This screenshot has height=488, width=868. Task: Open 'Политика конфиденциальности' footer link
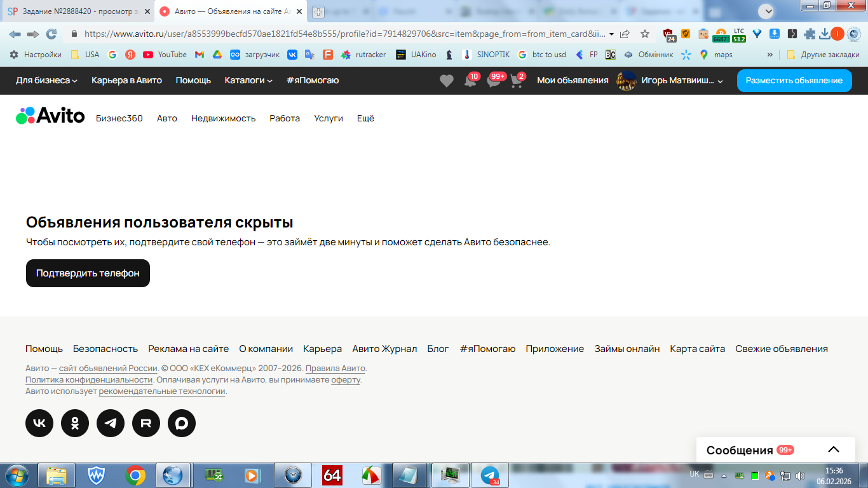89,380
